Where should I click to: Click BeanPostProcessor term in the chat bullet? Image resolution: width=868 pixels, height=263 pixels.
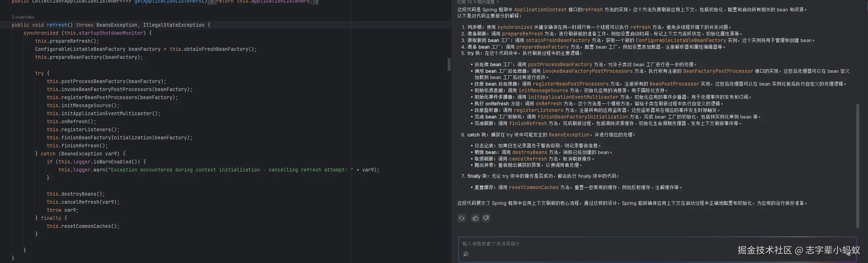(x=674, y=84)
